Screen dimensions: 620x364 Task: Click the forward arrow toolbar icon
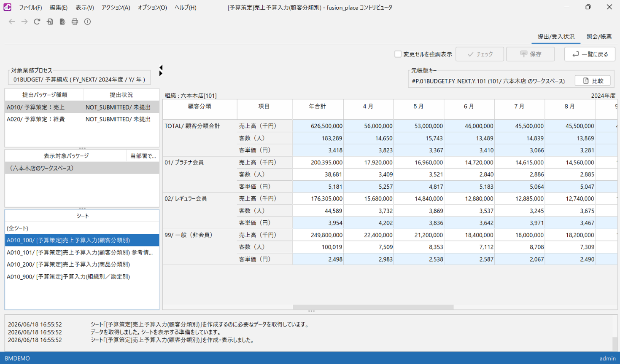click(24, 21)
